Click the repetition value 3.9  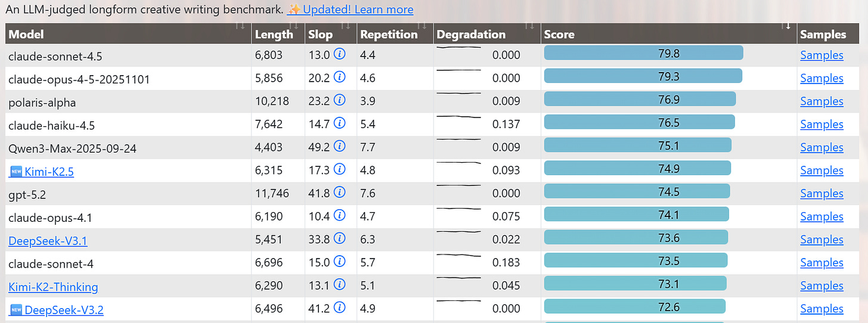(x=368, y=101)
